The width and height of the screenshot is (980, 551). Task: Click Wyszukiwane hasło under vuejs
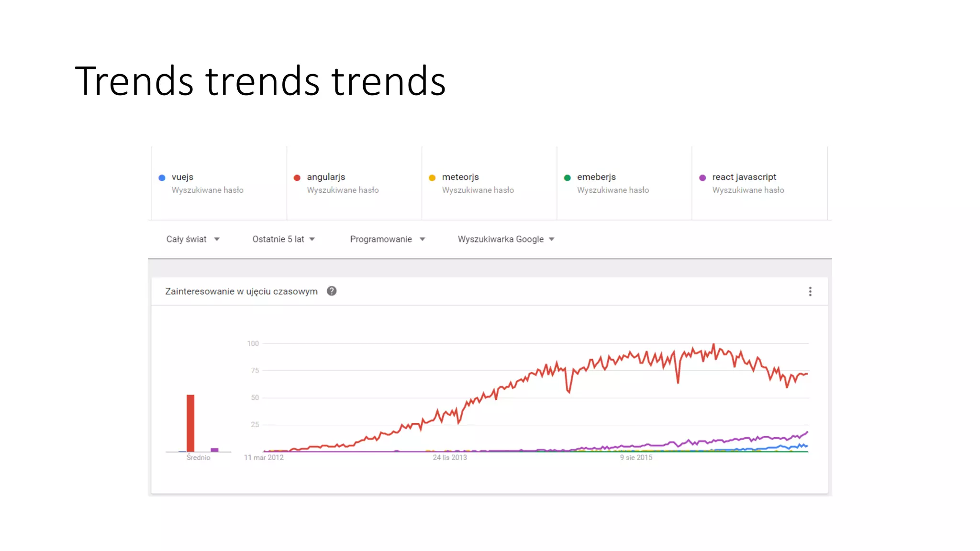pos(207,190)
